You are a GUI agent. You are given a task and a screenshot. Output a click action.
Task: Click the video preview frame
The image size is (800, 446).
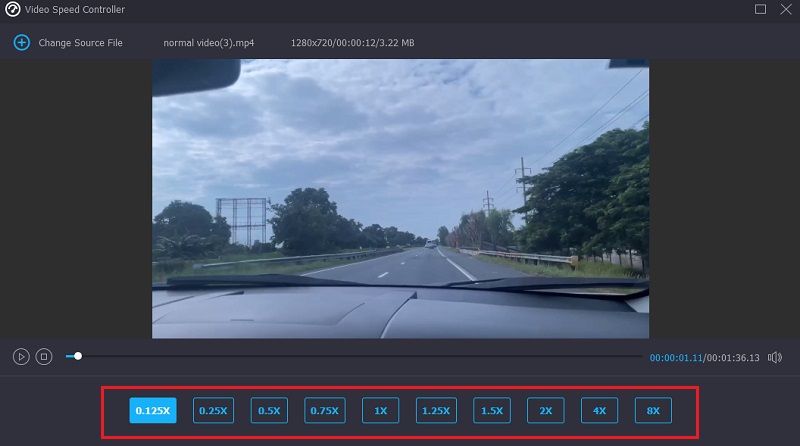400,198
